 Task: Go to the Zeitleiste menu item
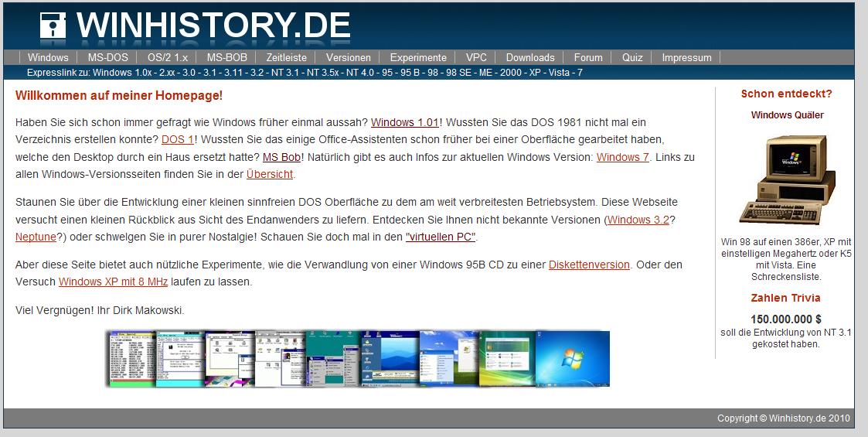(286, 57)
